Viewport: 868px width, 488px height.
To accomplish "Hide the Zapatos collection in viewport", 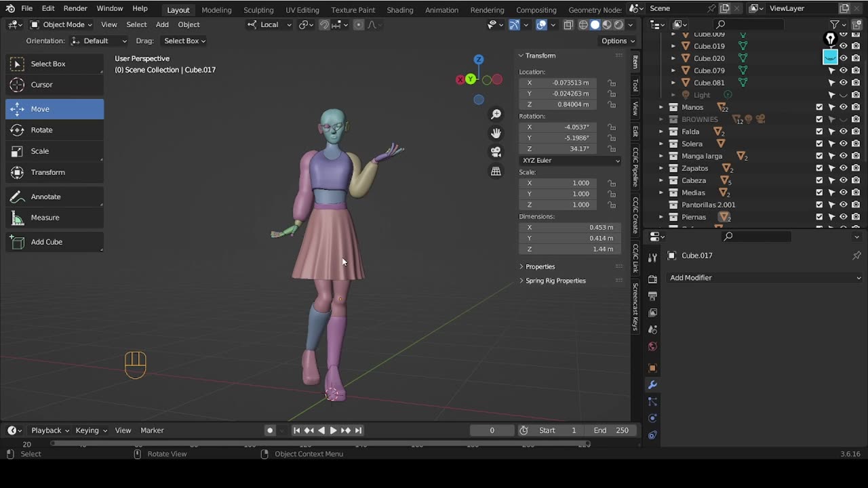I will [x=844, y=168].
